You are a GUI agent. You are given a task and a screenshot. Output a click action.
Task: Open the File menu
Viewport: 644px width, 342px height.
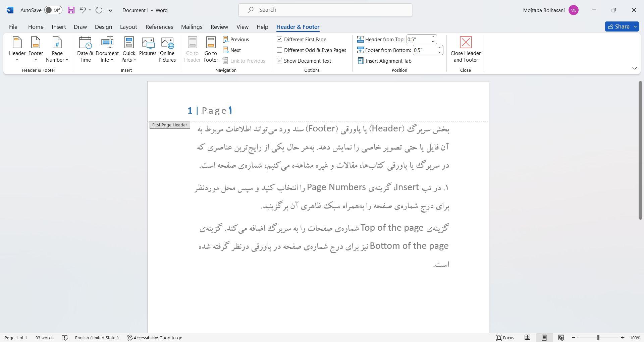click(x=13, y=27)
